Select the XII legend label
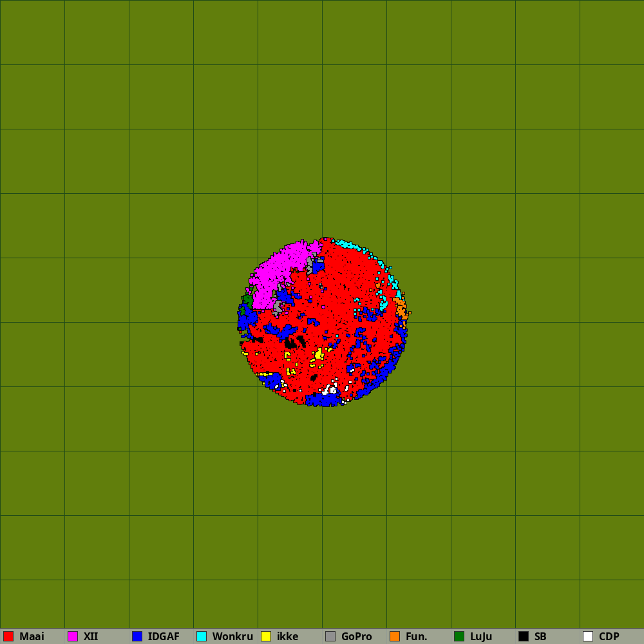The width and height of the screenshot is (644, 644). pos(91,636)
